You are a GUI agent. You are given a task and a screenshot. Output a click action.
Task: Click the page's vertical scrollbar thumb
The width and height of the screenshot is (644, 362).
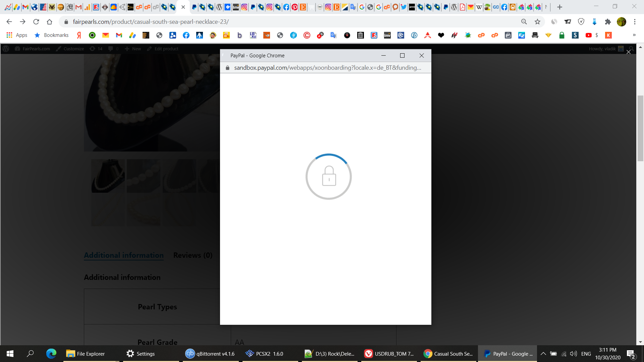[x=640, y=128]
